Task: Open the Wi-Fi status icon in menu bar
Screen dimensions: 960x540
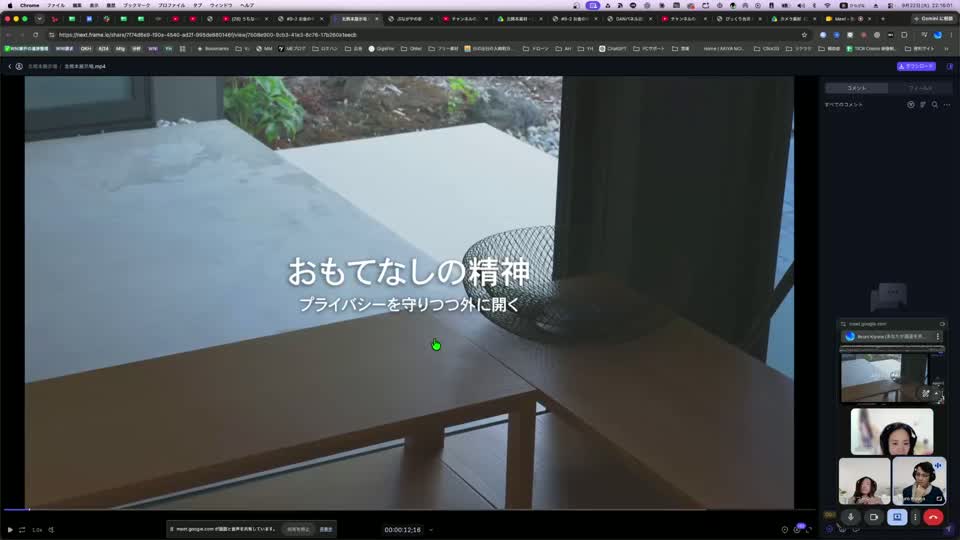Action: pos(828,5)
